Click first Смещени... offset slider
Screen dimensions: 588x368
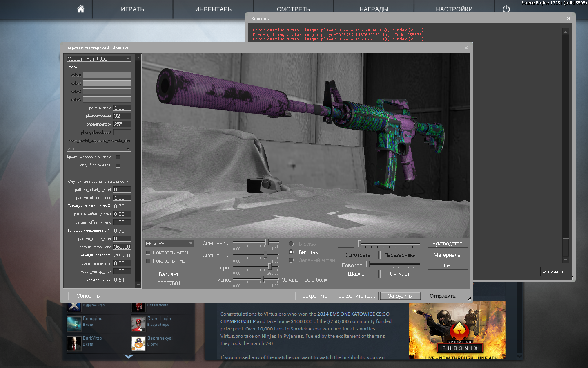point(256,242)
